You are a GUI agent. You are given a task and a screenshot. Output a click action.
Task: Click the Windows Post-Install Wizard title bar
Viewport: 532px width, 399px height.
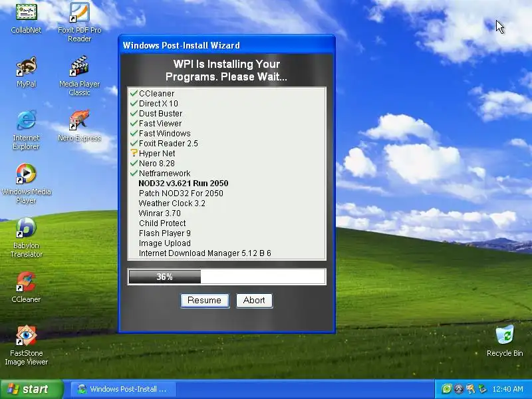227,45
